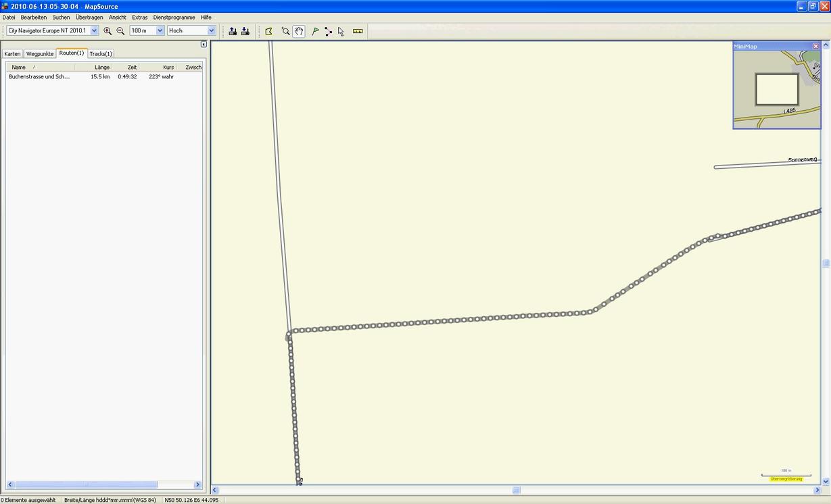The image size is (831, 504).
Task: Choose the Selection arrow tool
Action: tap(341, 31)
